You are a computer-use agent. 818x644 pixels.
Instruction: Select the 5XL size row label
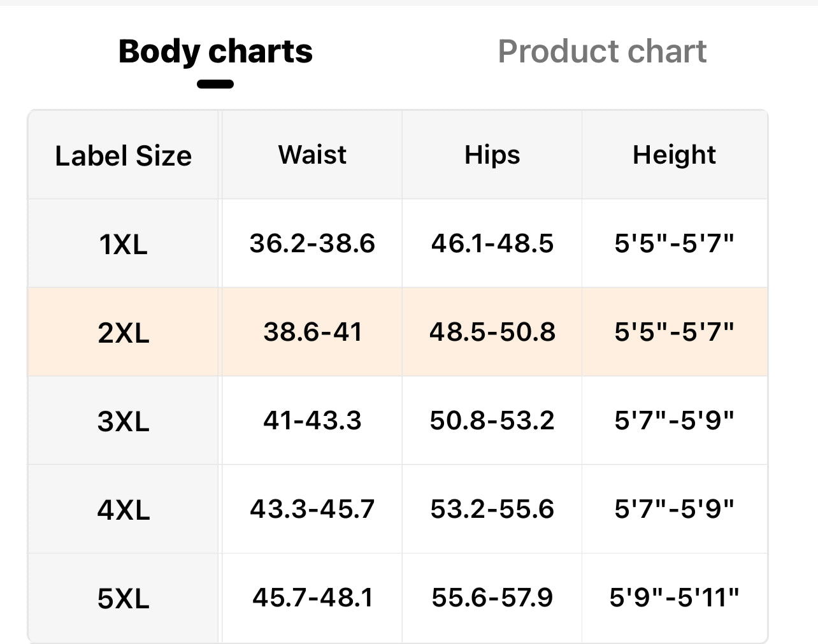(123, 598)
